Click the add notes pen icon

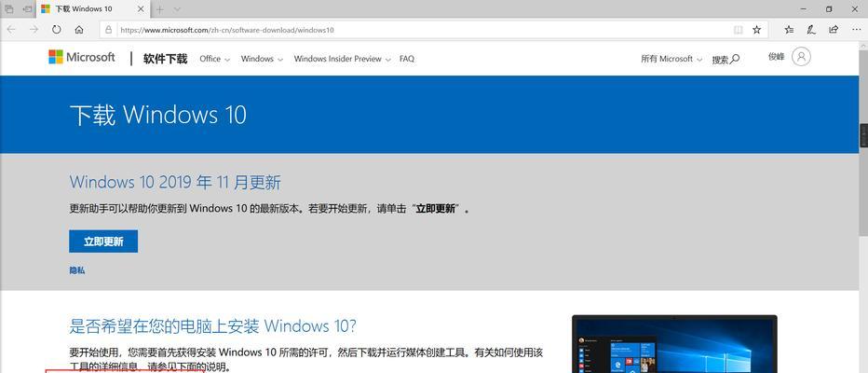tap(811, 30)
